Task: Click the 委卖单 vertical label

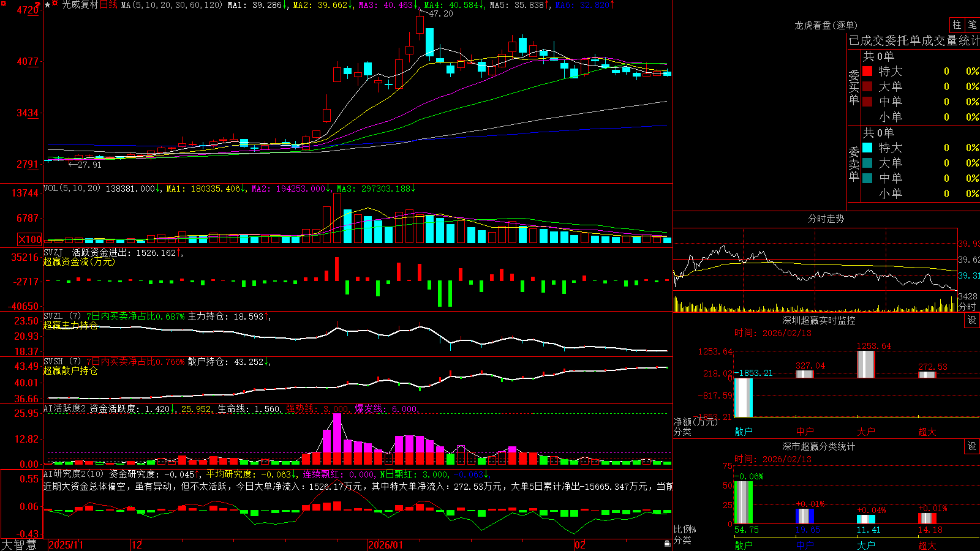Action: click(854, 164)
